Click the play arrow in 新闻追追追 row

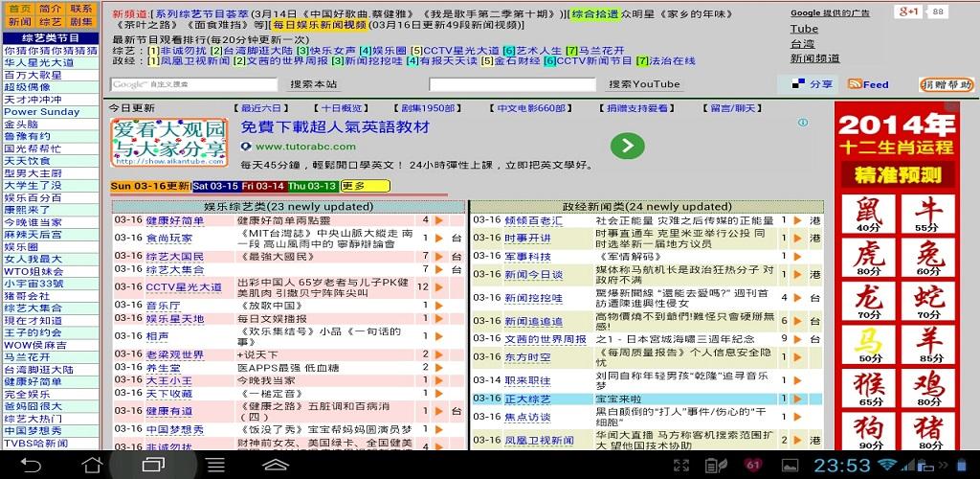(797, 321)
